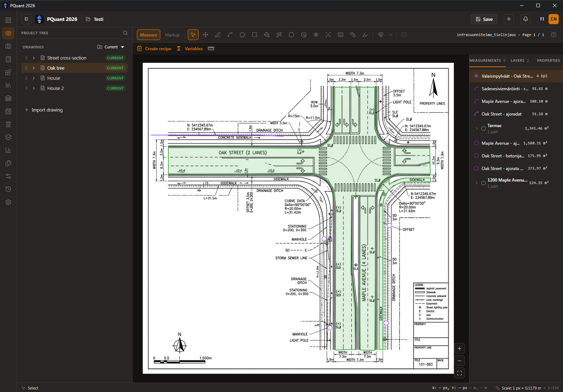
Task: Zoom in on the drawing
Action: pos(459,349)
